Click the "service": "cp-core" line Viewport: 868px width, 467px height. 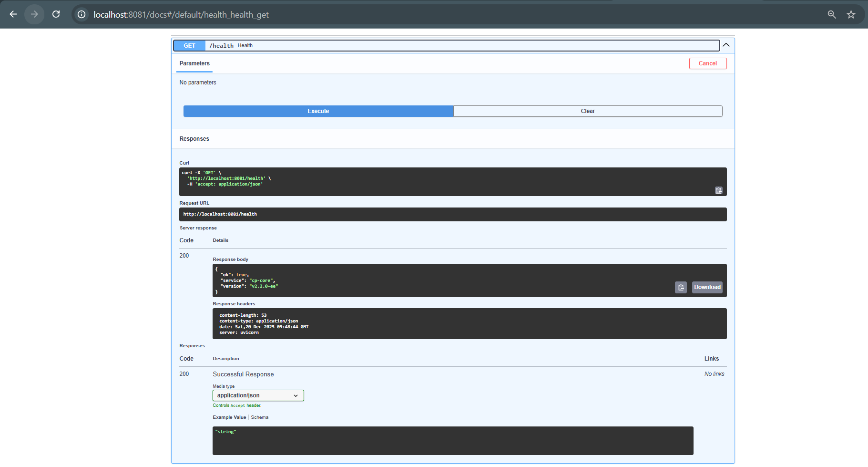click(x=248, y=280)
